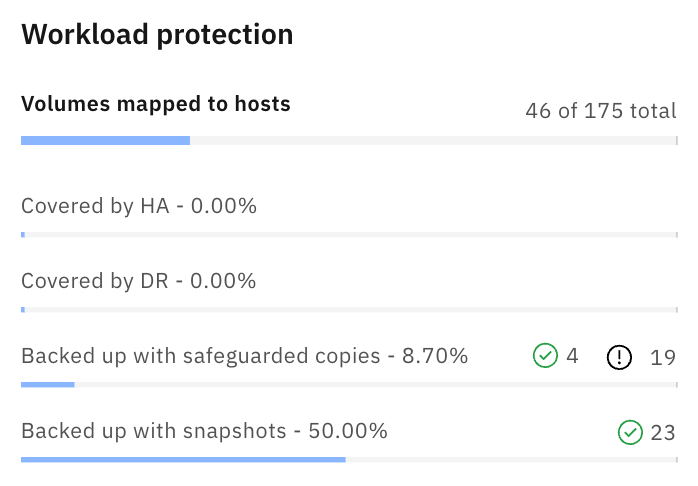698x486 pixels.
Task: Click the snapshots progress bar filled portion
Action: click(x=183, y=459)
